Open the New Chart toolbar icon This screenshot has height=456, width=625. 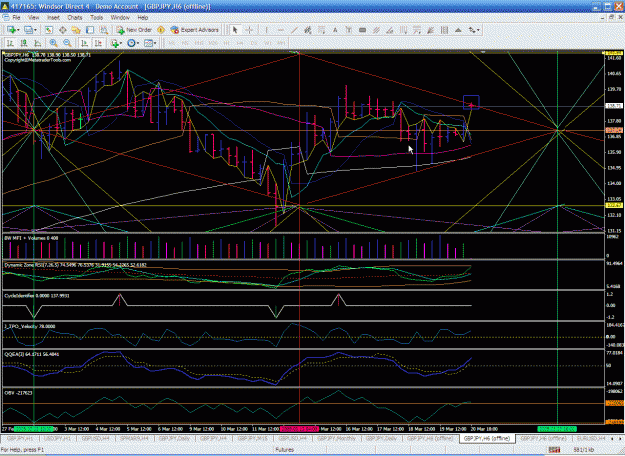tap(11, 30)
